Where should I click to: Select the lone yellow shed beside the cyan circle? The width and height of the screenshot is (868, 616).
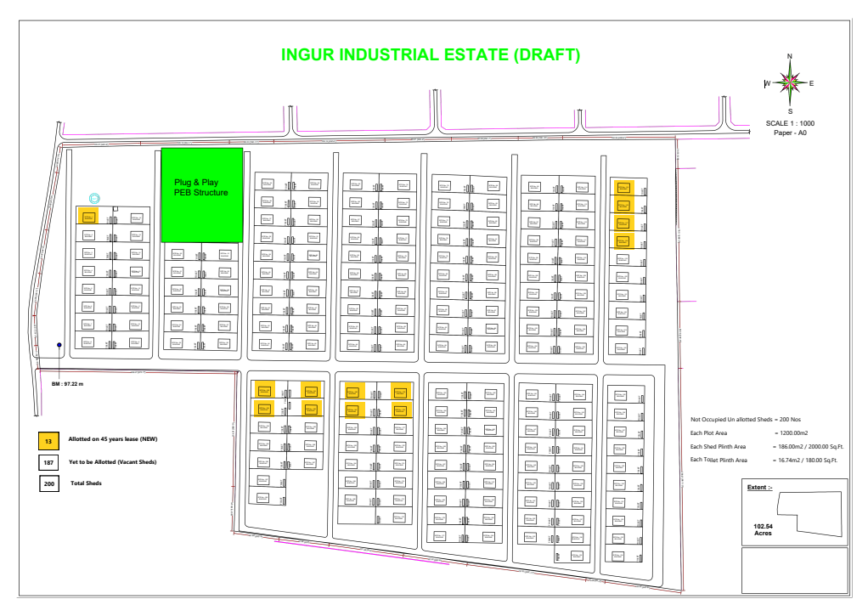pyautogui.click(x=88, y=217)
